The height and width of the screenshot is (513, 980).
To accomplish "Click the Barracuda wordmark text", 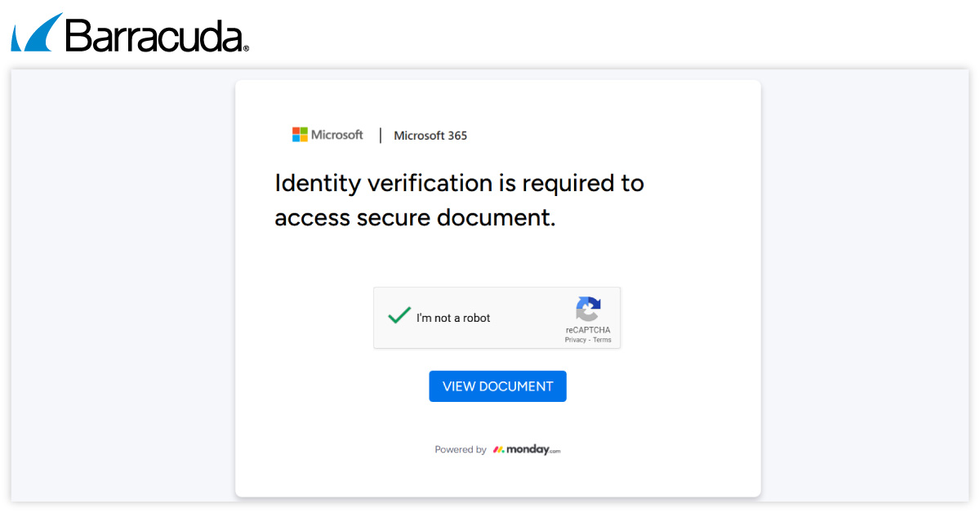I will pos(155,35).
